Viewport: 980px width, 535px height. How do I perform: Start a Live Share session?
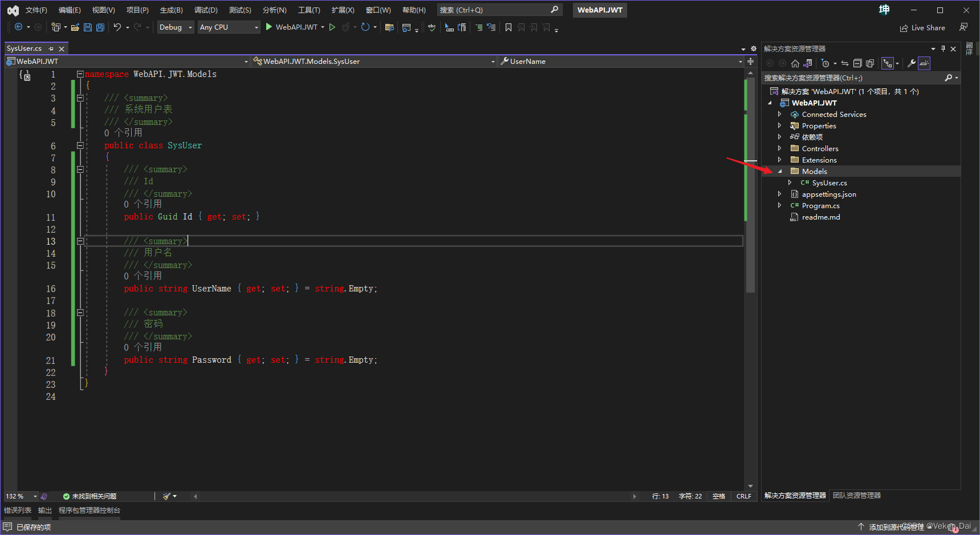coord(922,27)
